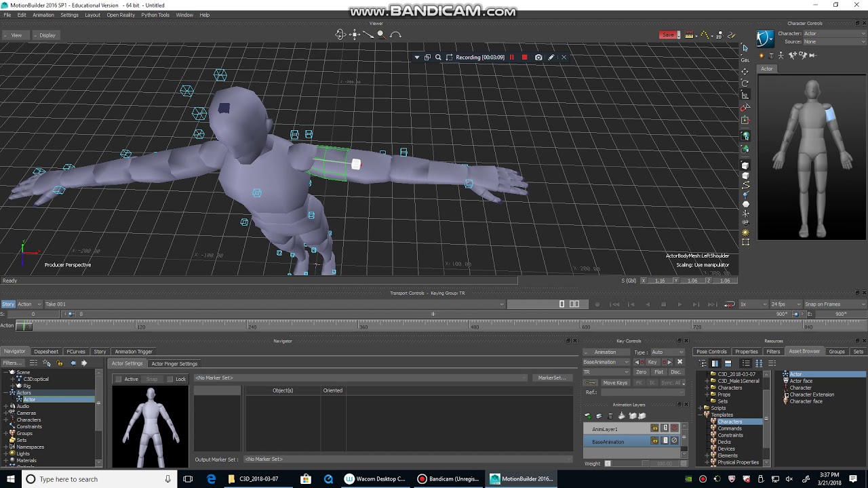Open the 24 fps frame rate dropdown
The width and height of the screenshot is (868, 488).
[x=785, y=304]
